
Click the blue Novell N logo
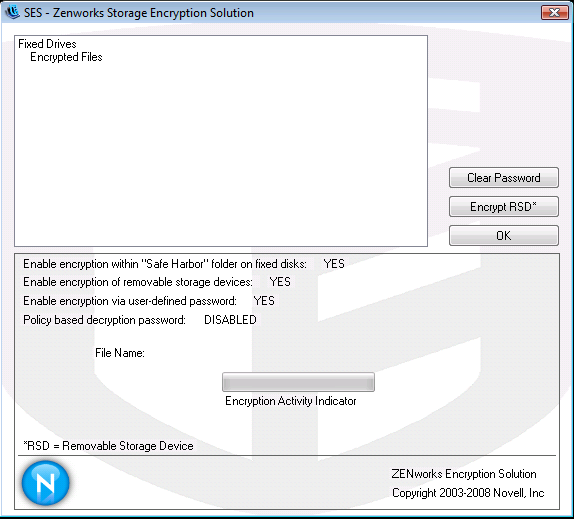click(x=46, y=483)
